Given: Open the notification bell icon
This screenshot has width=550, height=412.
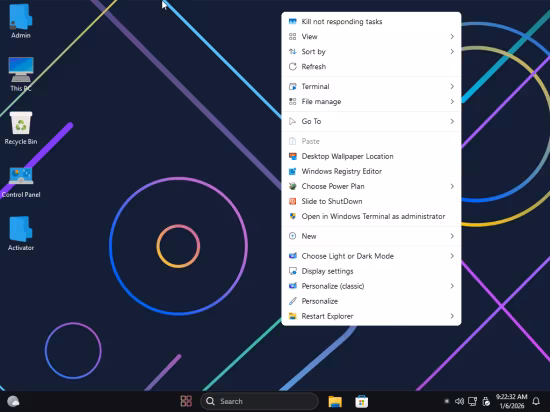Looking at the screenshot, I should 536,401.
